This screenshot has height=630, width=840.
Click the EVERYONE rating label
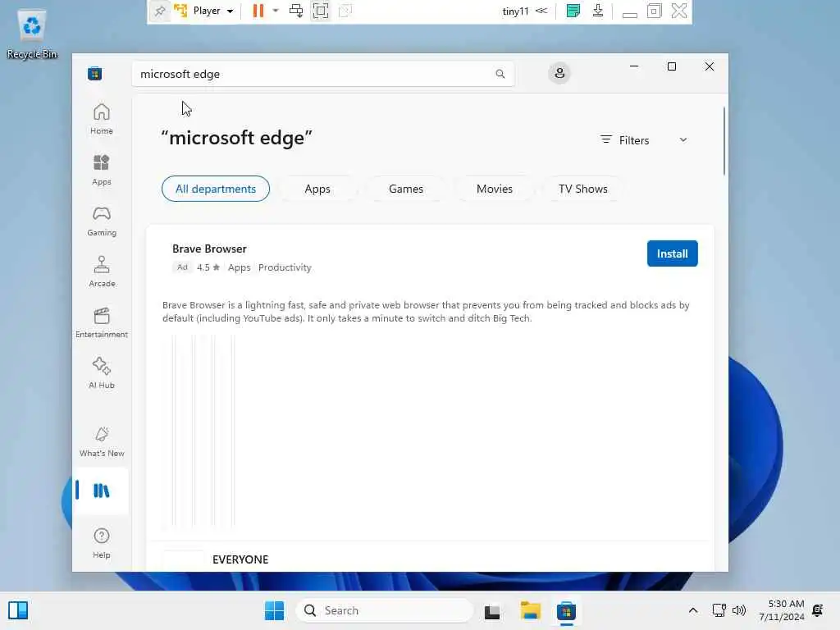[240, 559]
